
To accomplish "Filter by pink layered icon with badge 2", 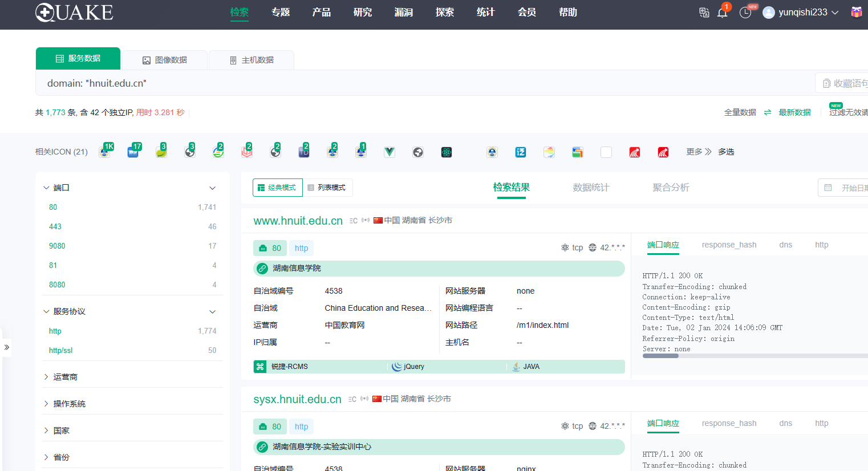I will tap(247, 152).
